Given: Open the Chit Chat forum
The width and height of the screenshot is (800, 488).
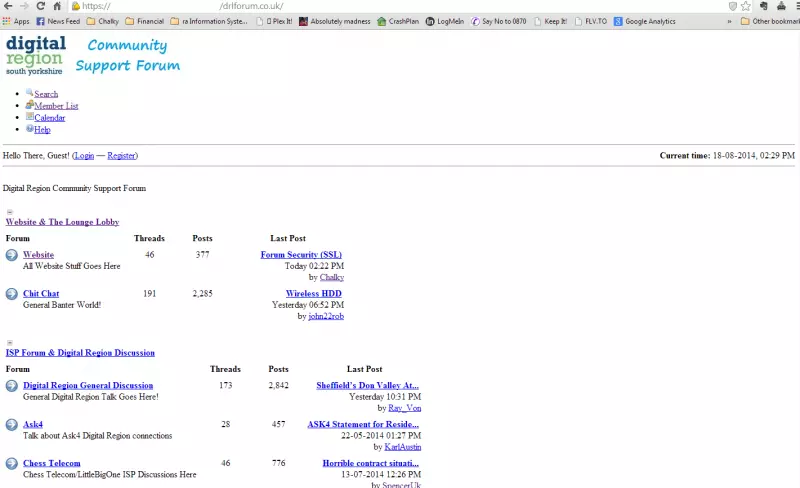Looking at the screenshot, I should [x=41, y=294].
